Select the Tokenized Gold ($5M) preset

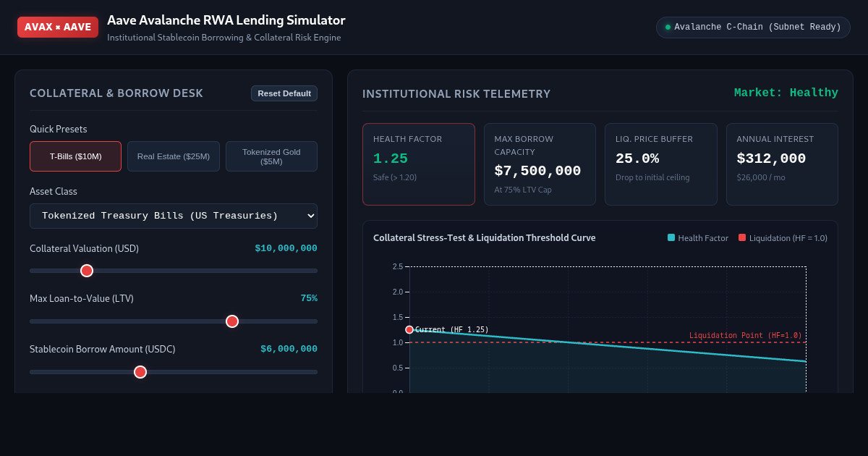pos(271,156)
